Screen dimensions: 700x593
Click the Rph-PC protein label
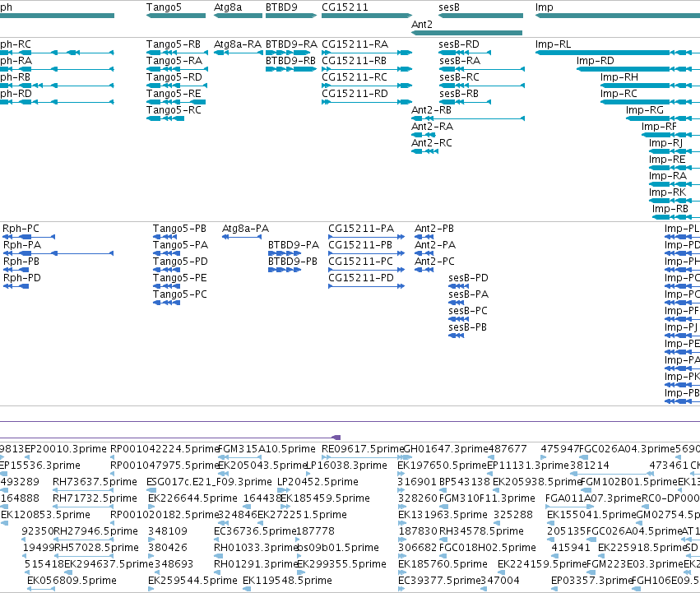point(21,229)
